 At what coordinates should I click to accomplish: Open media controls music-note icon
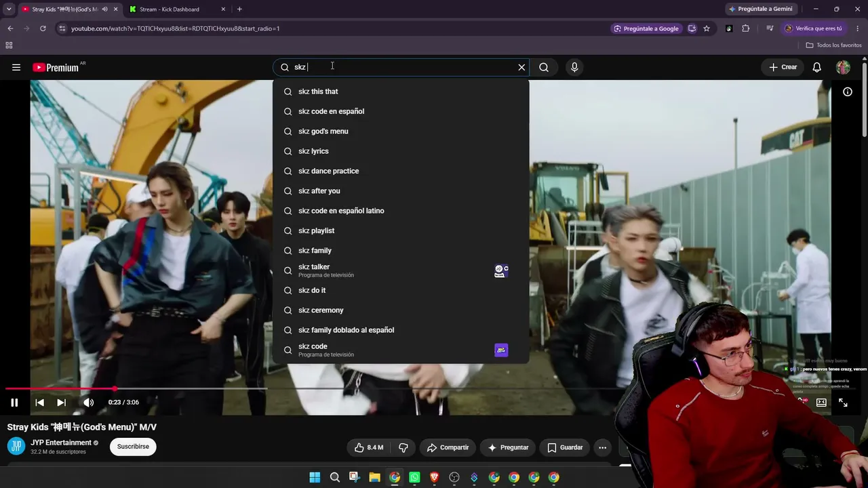pos(770,28)
